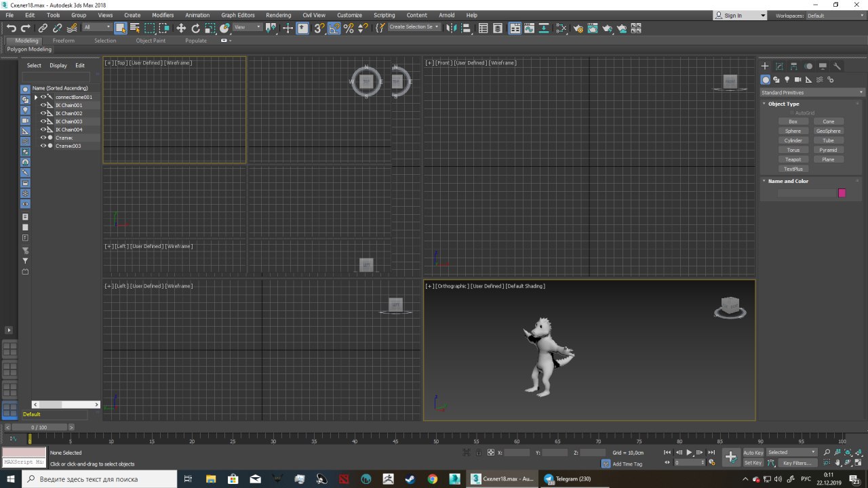The height and width of the screenshot is (488, 868).
Task: Toggle the Percent Snap button
Action: click(349, 28)
